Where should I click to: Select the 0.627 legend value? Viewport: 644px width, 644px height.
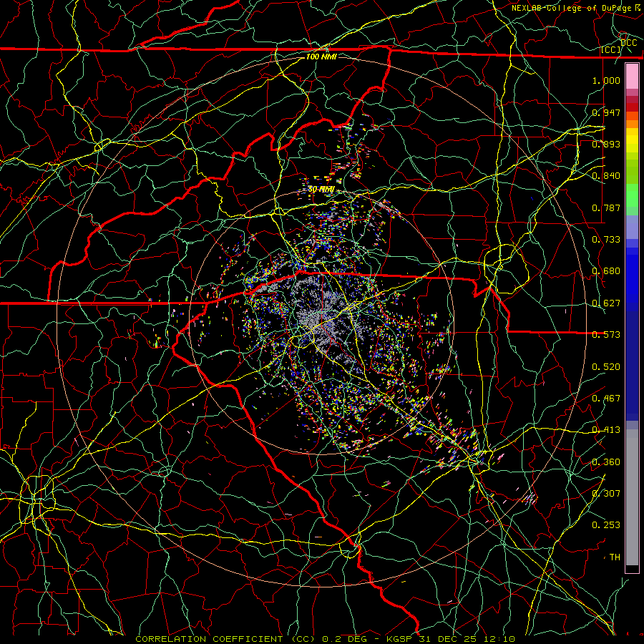click(x=606, y=303)
